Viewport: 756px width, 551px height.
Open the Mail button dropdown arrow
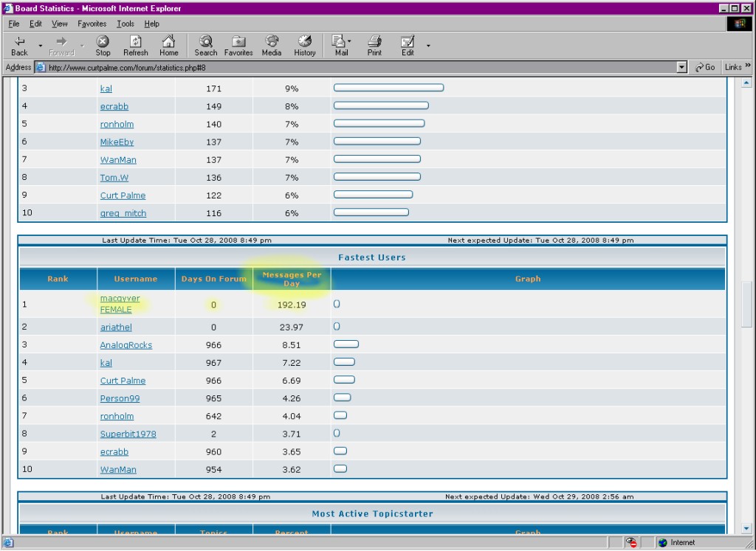coord(349,41)
